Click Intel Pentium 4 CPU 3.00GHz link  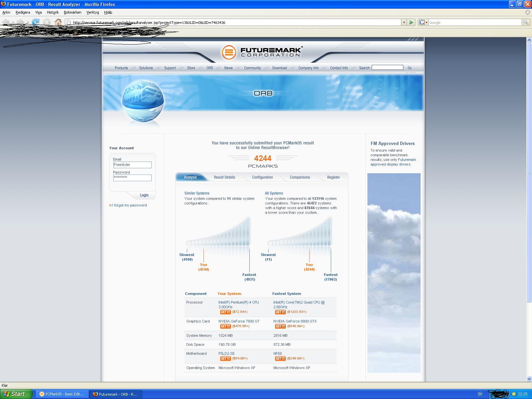[238, 305]
